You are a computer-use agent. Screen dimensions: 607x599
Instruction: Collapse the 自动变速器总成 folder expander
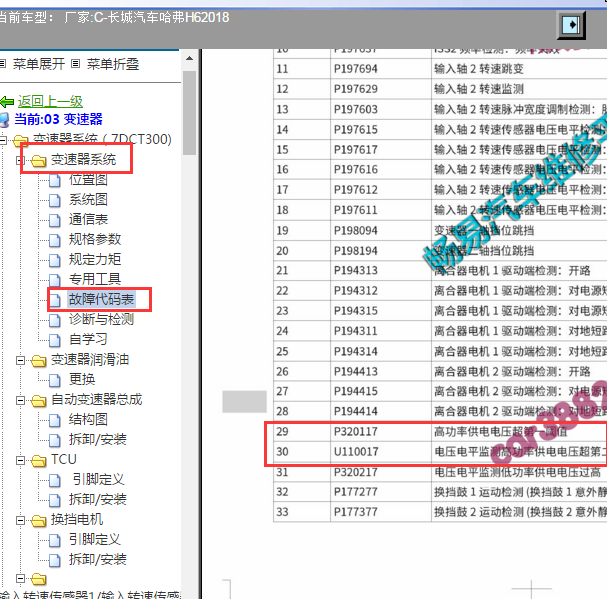[20, 400]
